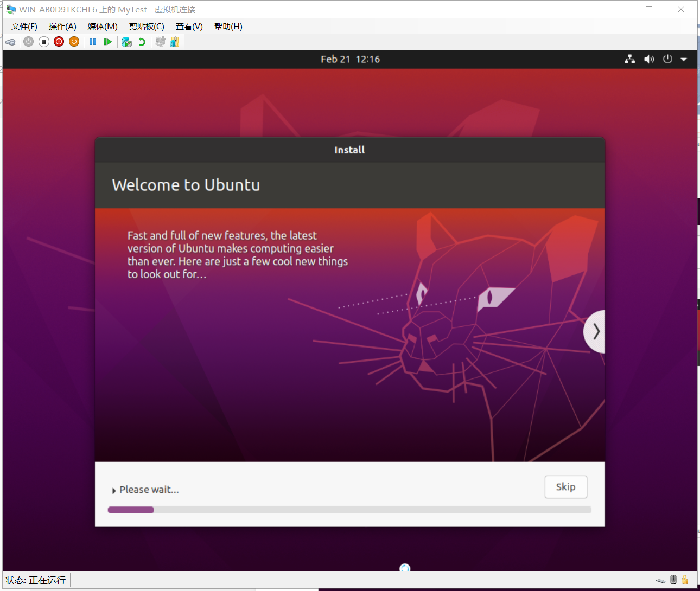Click the Ubuntu power icon in top bar
The width and height of the screenshot is (700, 591).
(668, 59)
